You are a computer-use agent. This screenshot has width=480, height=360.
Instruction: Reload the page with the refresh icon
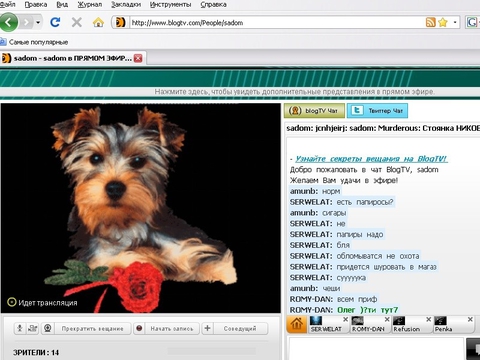[55, 22]
